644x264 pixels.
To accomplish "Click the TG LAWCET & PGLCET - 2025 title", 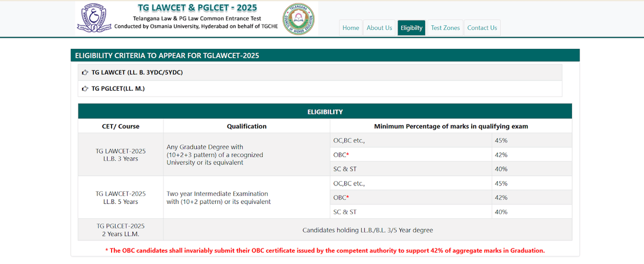I will 196,8.
